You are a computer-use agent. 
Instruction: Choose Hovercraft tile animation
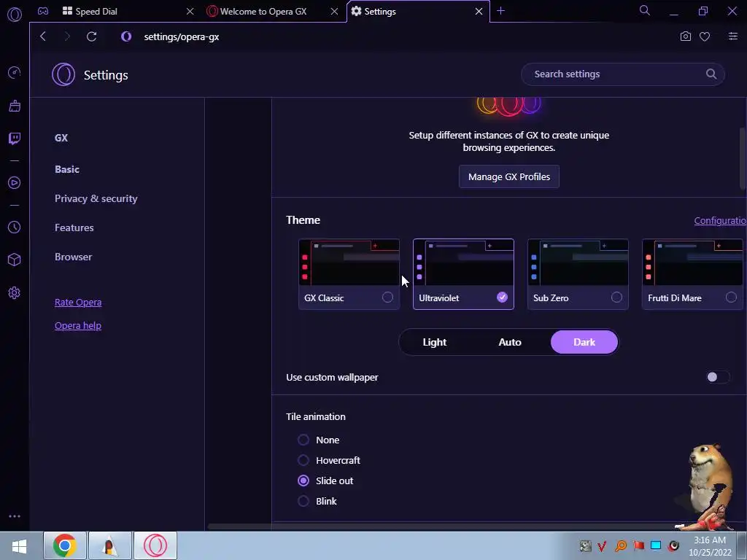tap(303, 460)
